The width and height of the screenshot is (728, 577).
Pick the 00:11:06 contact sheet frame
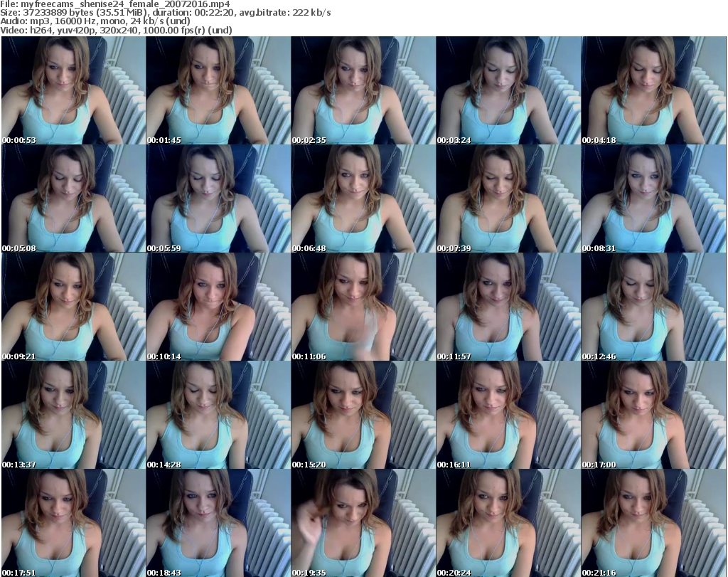click(363, 307)
